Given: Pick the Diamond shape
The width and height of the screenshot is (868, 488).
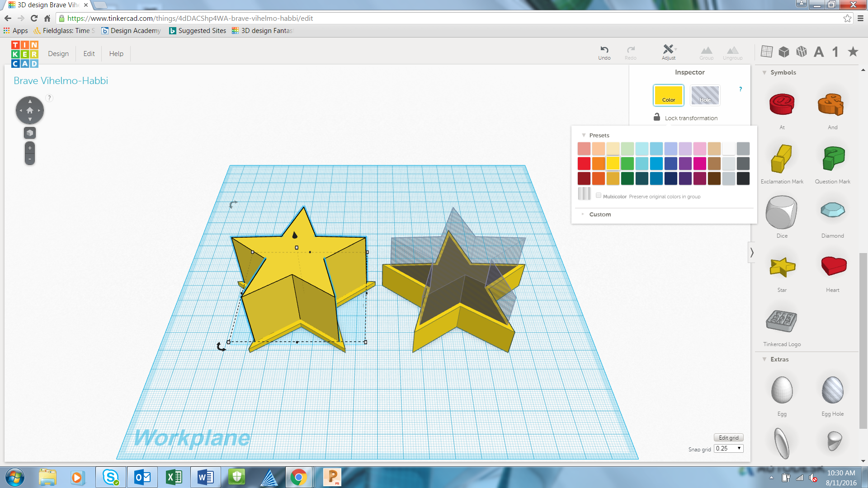Looking at the screenshot, I should pos(832,211).
